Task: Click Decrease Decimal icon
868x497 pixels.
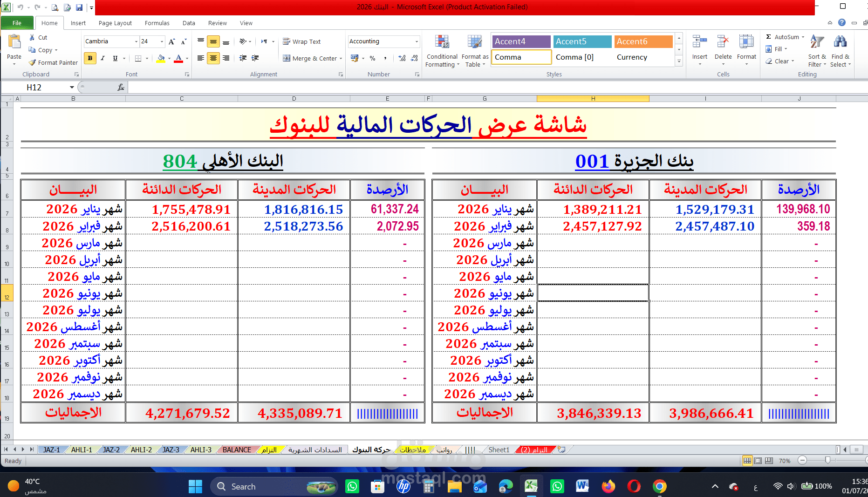Action: [x=415, y=58]
